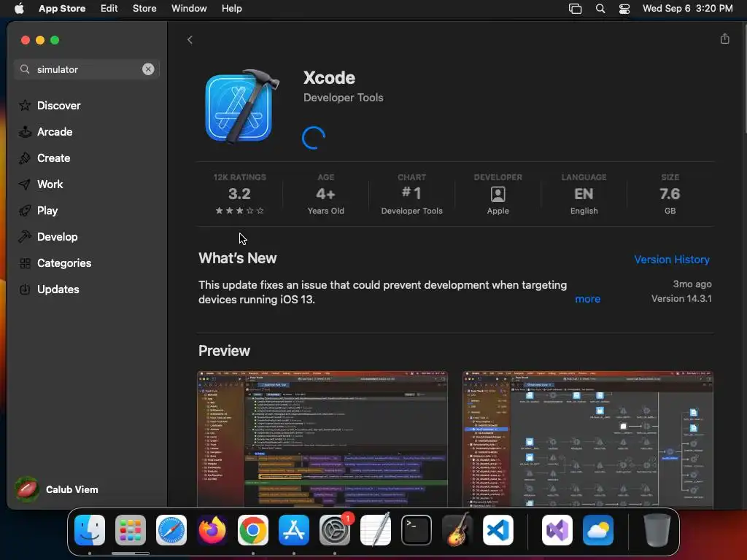Open Firefox from the Dock
The image size is (747, 560).
coord(212,530)
